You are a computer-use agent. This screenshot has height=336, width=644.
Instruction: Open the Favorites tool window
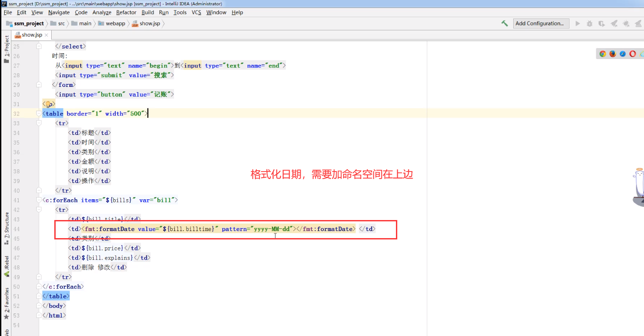6,304
